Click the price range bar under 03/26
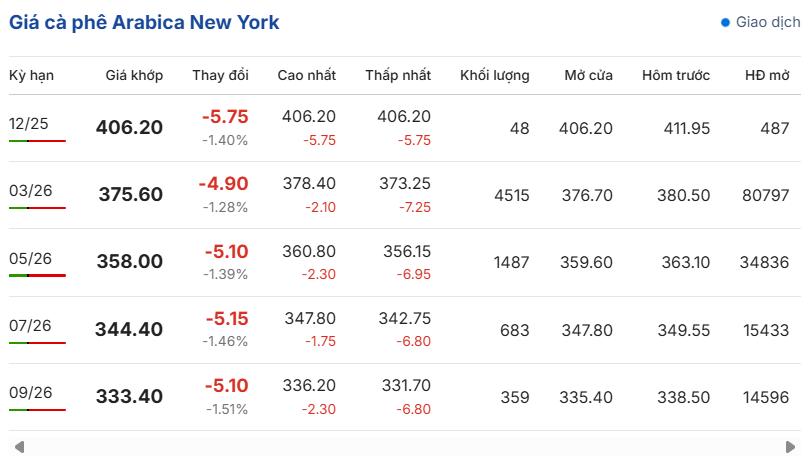This screenshot has height=464, width=812. point(37,208)
